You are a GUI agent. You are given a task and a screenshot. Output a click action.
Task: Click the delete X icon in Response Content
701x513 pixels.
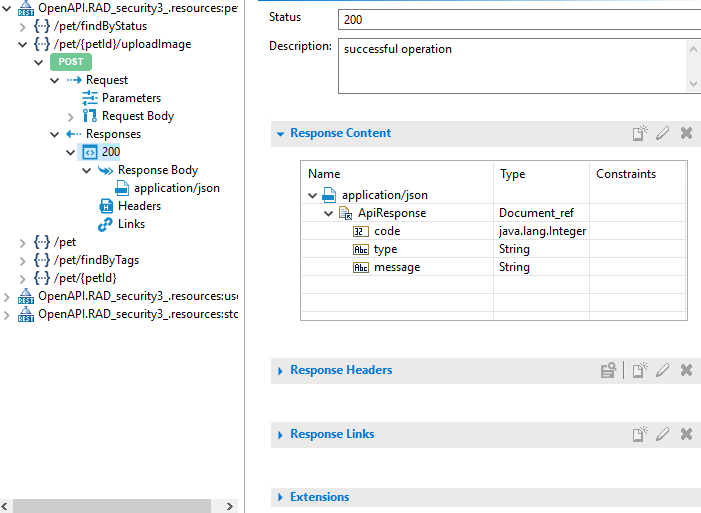pyautogui.click(x=686, y=134)
